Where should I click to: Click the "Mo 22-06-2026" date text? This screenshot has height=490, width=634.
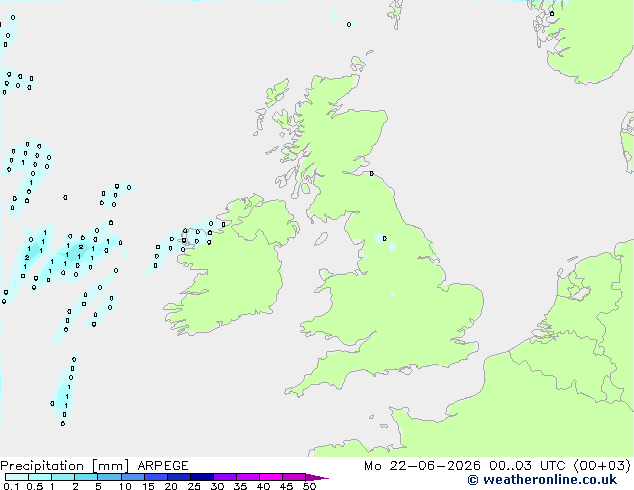coord(423,466)
